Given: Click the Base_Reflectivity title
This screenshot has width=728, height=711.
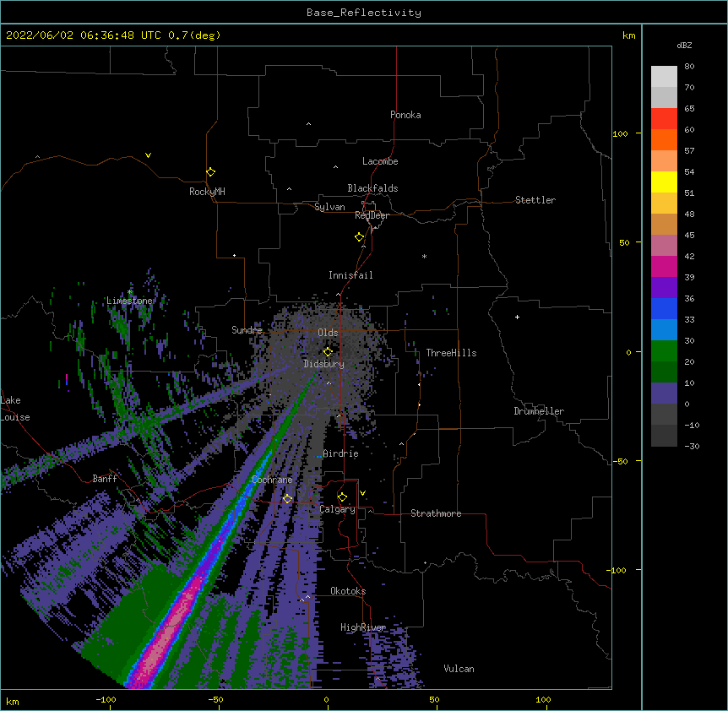Looking at the screenshot, I should coord(364,13).
